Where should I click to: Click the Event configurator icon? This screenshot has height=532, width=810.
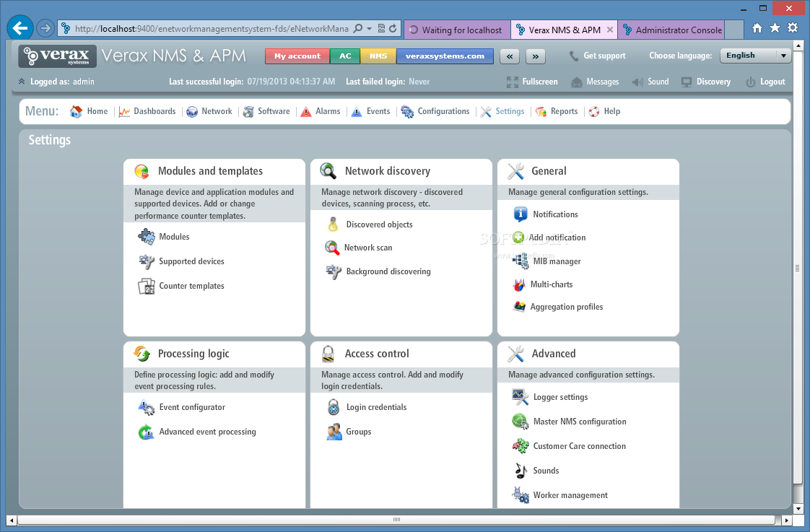[x=147, y=408]
